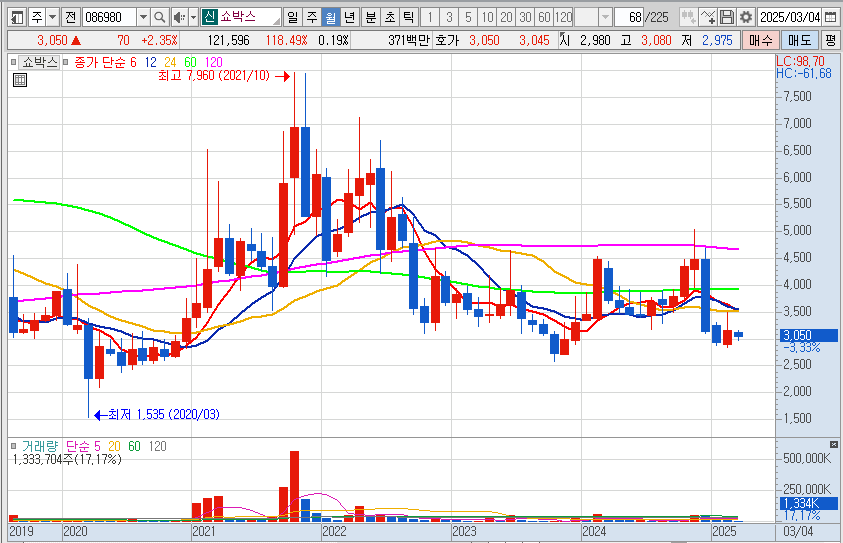The width and height of the screenshot is (843, 543).
Task: Click the 시 open price marker
Action: 564,40
